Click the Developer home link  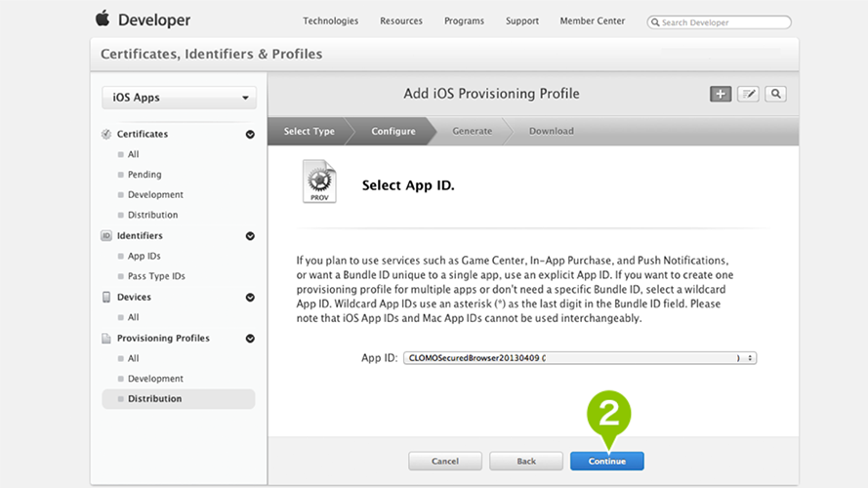[154, 20]
